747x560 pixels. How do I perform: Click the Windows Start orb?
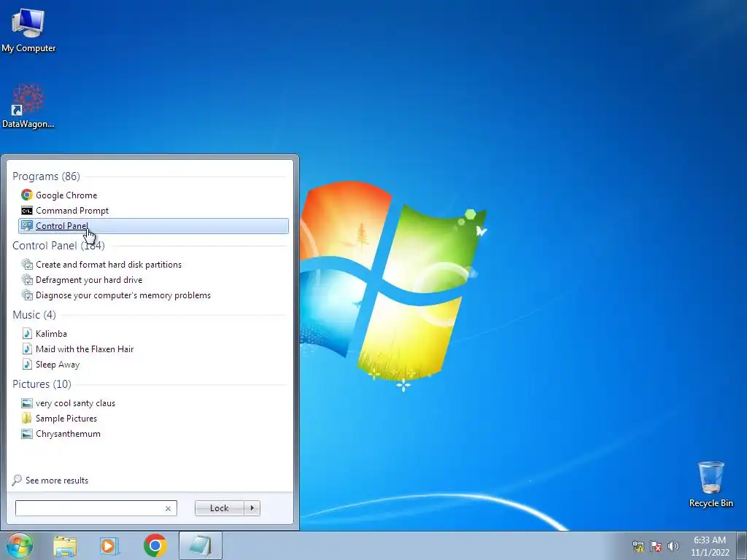20,545
